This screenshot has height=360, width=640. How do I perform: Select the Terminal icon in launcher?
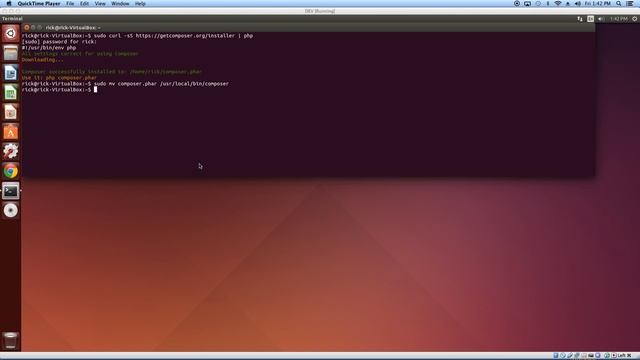coord(11,191)
